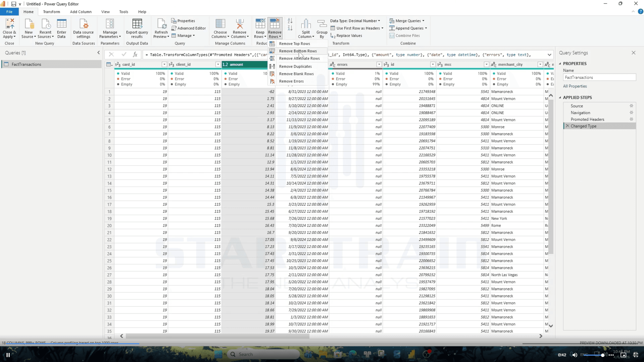This screenshot has width=644, height=362.
Task: Switch to the Transform tab
Action: pyautogui.click(x=51, y=12)
